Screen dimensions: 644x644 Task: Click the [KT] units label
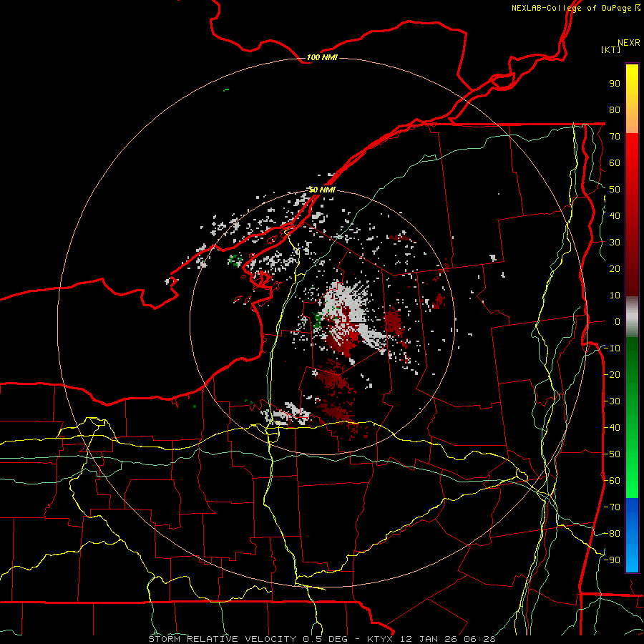click(x=611, y=49)
